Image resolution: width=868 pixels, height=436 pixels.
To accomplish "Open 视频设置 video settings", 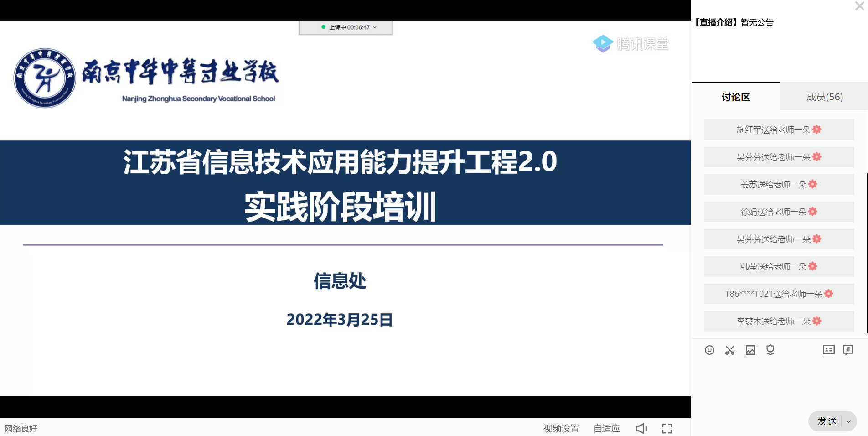I will click(x=561, y=428).
